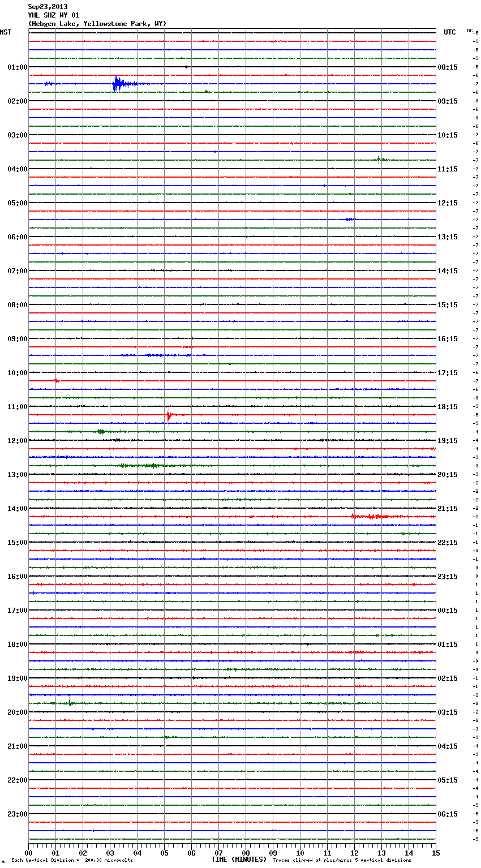Click the 16:15 UTC time label
481x868 pixels.
(448, 339)
